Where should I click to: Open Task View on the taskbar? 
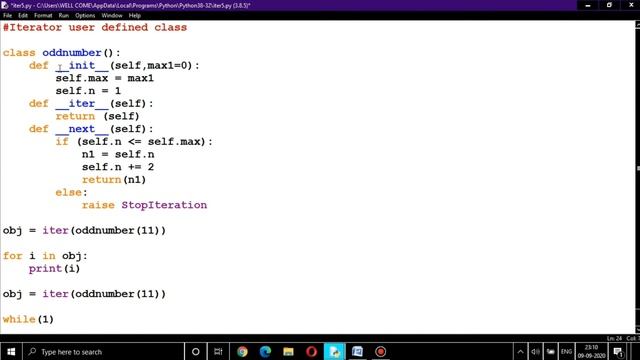pos(218,351)
